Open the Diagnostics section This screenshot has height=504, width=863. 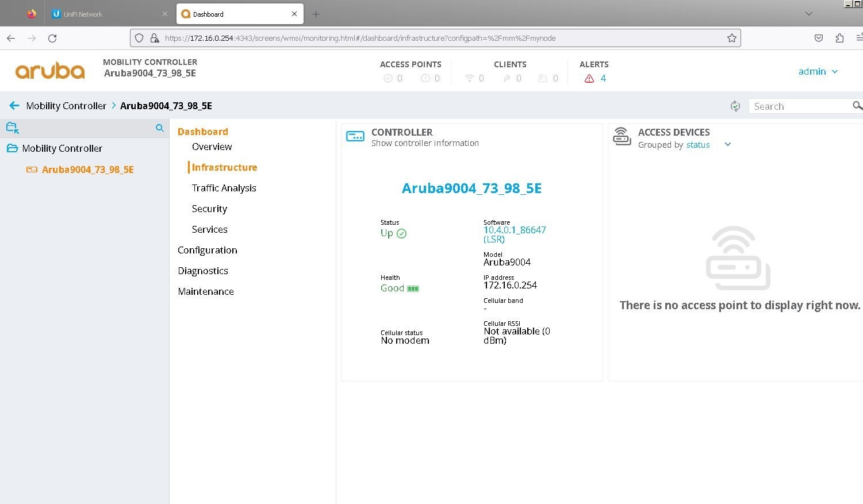(x=203, y=271)
